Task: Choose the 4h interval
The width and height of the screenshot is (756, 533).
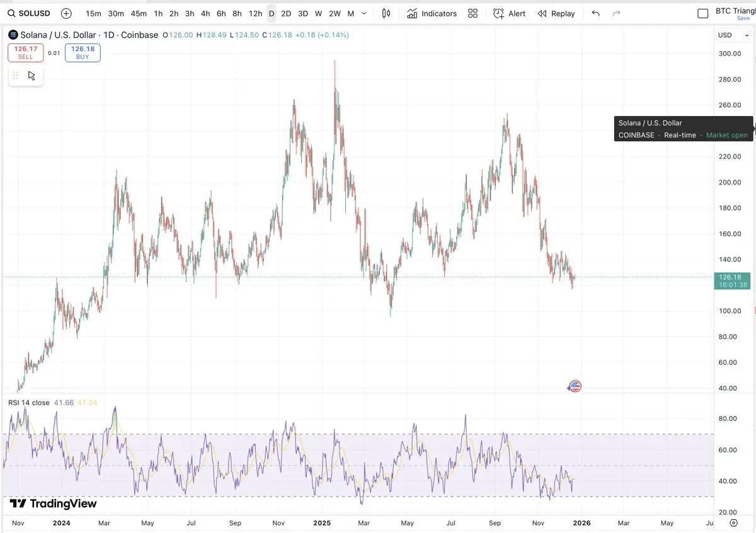Action: click(205, 13)
